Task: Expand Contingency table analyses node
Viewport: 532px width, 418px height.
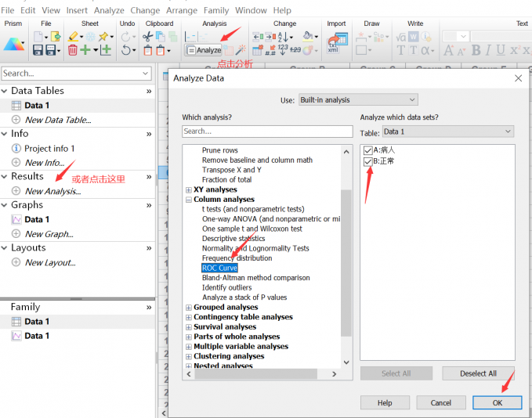Action: (189, 317)
